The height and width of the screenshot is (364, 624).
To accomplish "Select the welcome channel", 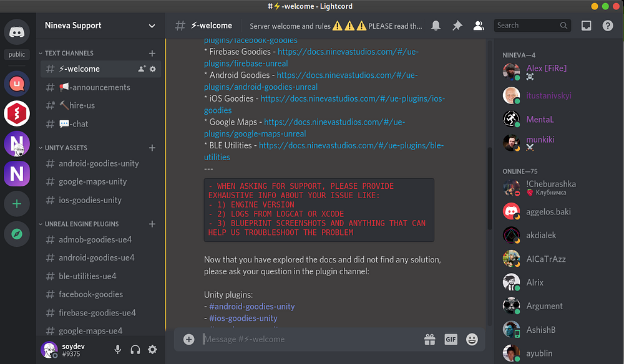I will tap(100, 69).
